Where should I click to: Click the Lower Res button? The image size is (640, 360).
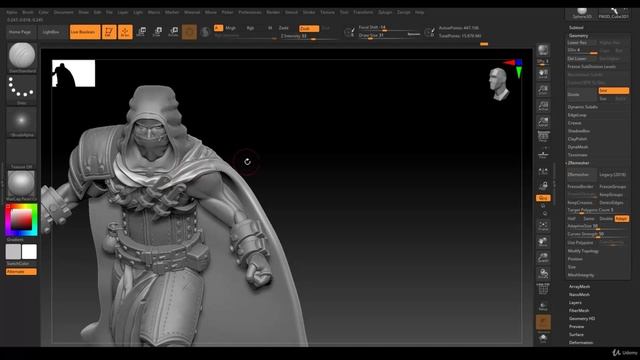(581, 42)
